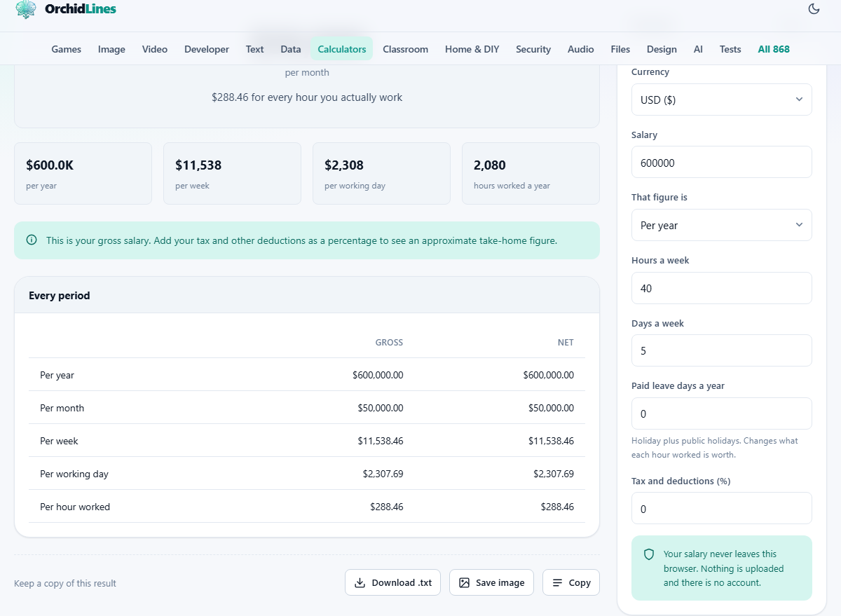
Task: Click the gross $600,000.00 per year value
Action: pyautogui.click(x=378, y=375)
